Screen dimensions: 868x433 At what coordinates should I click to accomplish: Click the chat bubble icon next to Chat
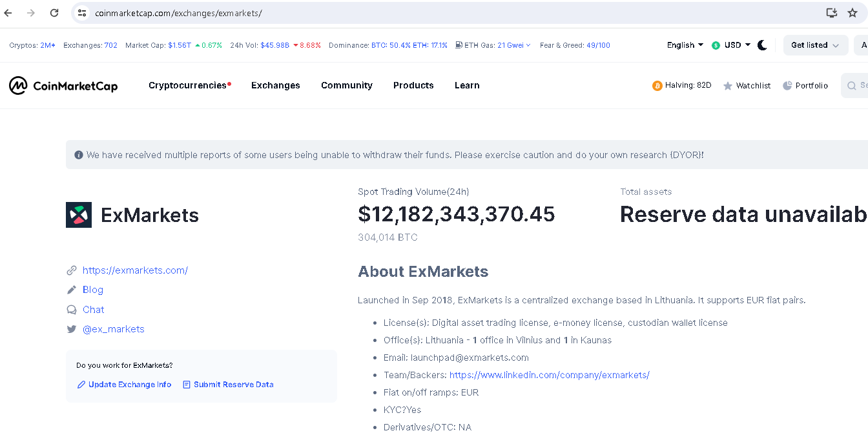coord(72,310)
